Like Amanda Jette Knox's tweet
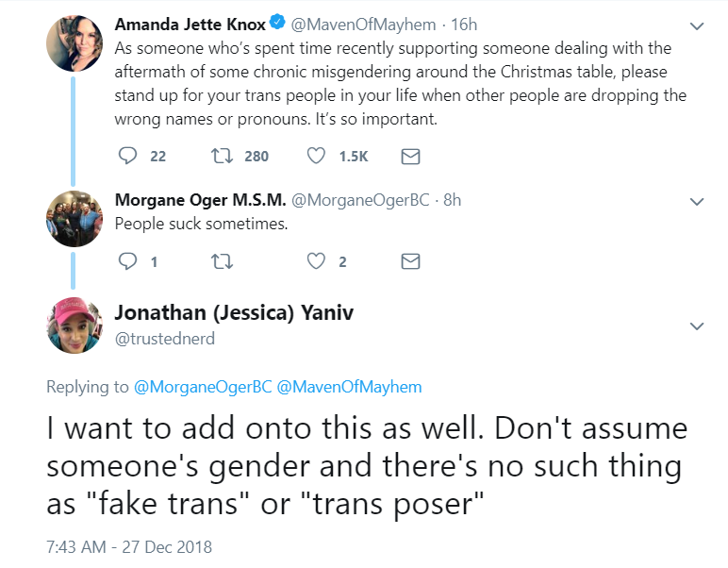728x568 pixels. click(316, 156)
